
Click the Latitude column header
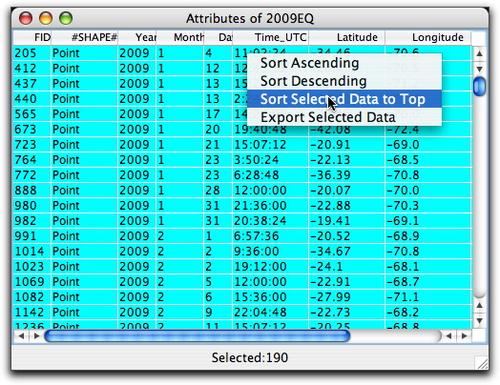tap(347, 37)
